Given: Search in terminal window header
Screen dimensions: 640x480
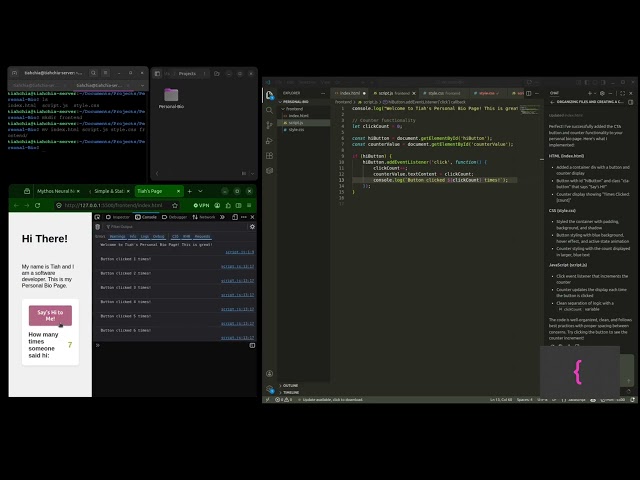Looking at the screenshot, I should [93, 73].
